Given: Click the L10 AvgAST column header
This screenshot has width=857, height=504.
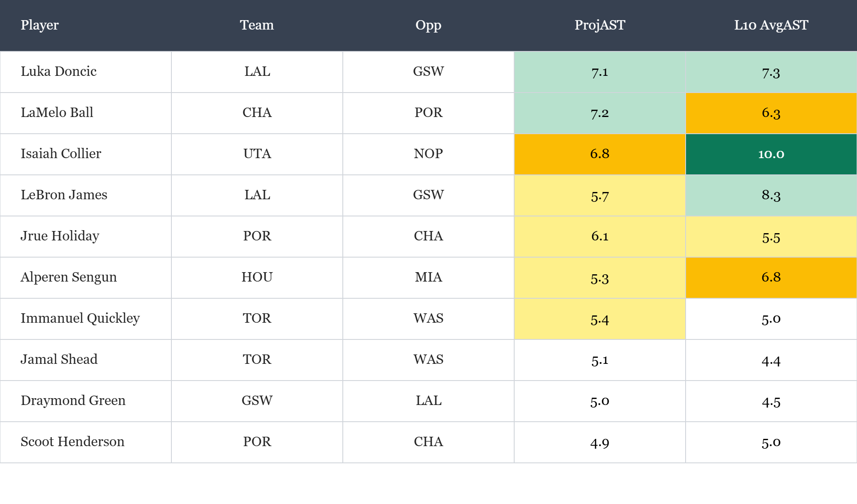Looking at the screenshot, I should click(771, 25).
